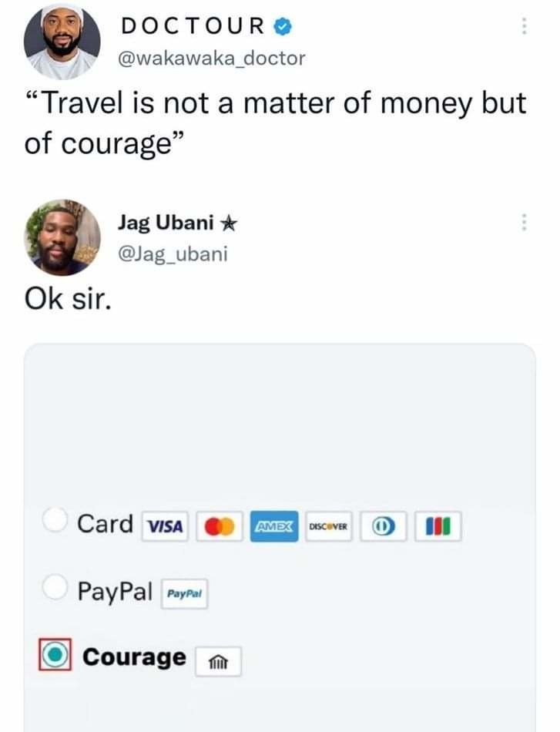Click the bank building icon beside Courage
The height and width of the screenshot is (732, 560).
pos(218,662)
